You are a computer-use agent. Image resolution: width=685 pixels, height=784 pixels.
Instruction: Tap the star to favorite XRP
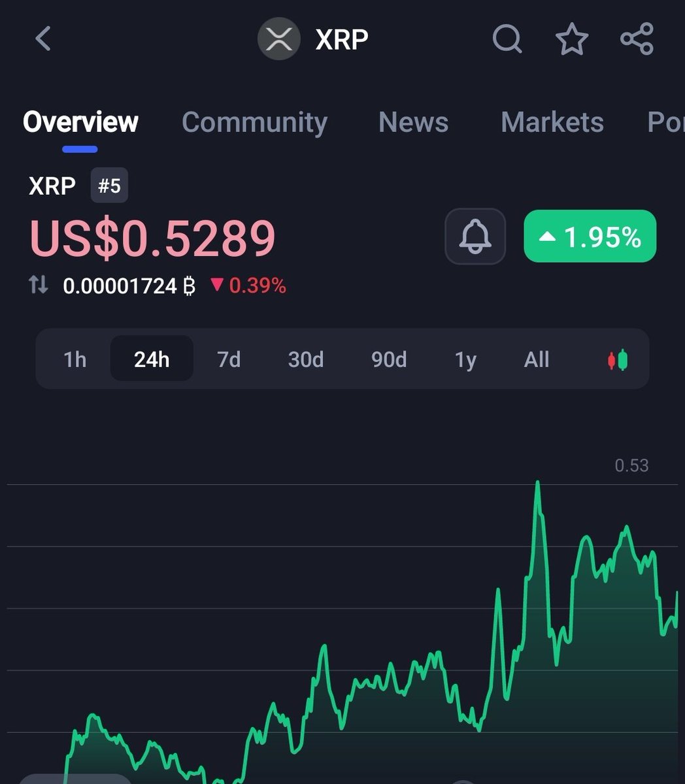[x=572, y=40]
